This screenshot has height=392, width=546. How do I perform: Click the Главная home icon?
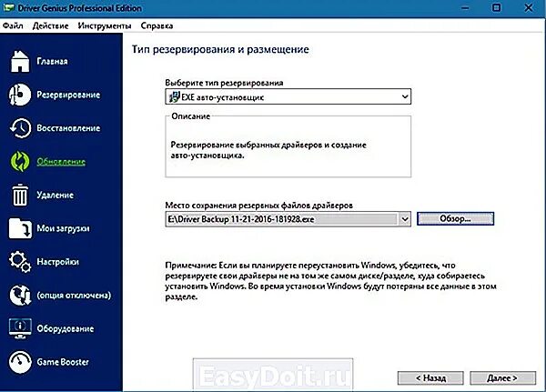[20, 61]
